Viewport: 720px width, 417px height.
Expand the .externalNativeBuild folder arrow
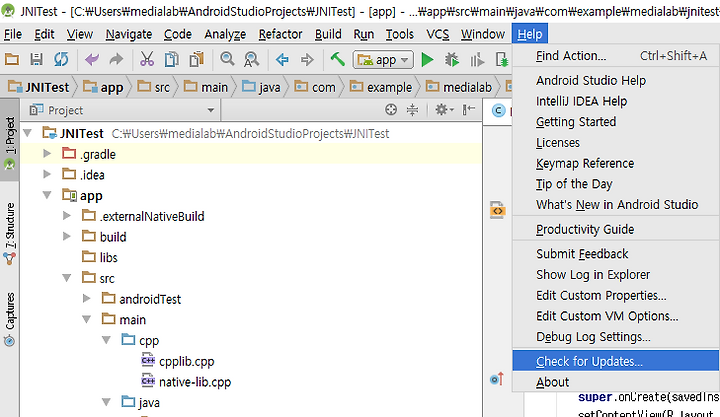click(x=67, y=215)
